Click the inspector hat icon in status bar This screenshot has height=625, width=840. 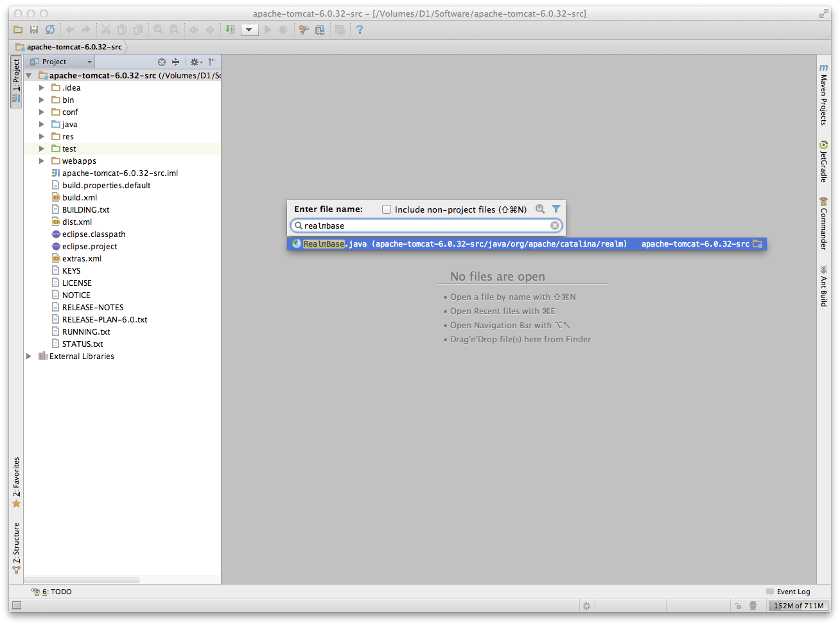753,606
